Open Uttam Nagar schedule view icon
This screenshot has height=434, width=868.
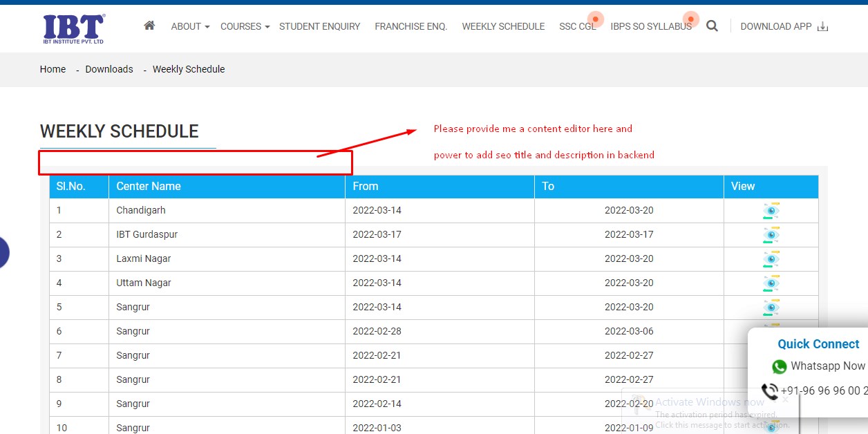click(x=771, y=283)
